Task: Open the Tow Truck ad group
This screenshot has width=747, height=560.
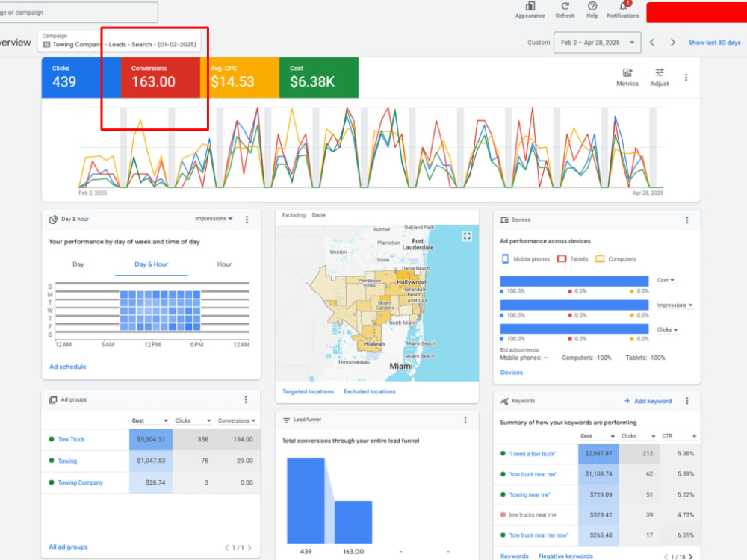Action: coord(71,439)
